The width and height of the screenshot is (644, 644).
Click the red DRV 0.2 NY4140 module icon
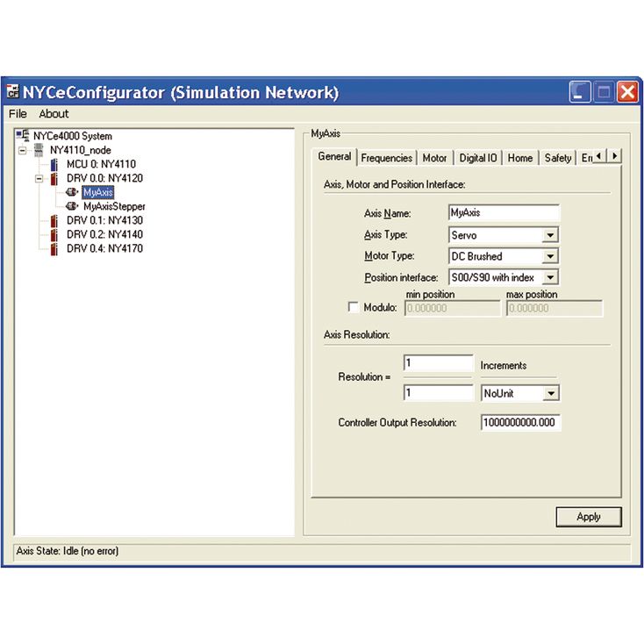click(54, 234)
